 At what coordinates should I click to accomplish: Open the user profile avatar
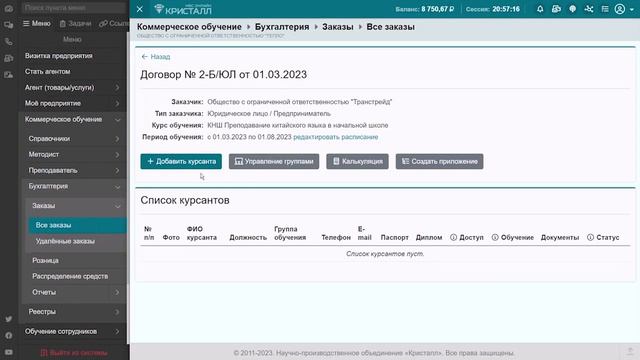pyautogui.click(x=620, y=9)
